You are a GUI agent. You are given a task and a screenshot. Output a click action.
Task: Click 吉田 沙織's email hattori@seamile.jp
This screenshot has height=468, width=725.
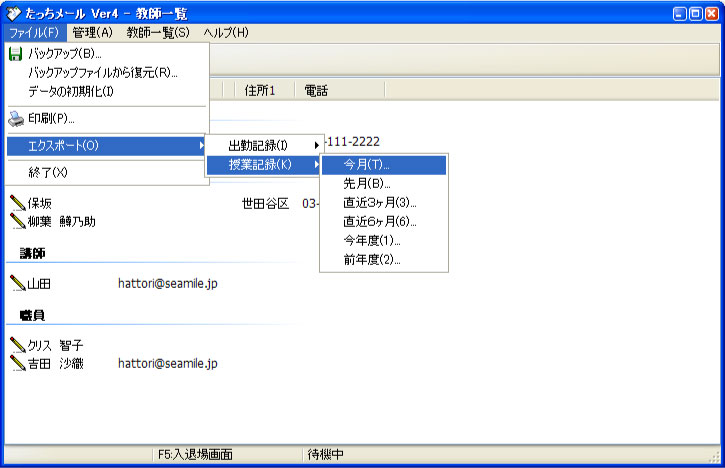(x=168, y=364)
